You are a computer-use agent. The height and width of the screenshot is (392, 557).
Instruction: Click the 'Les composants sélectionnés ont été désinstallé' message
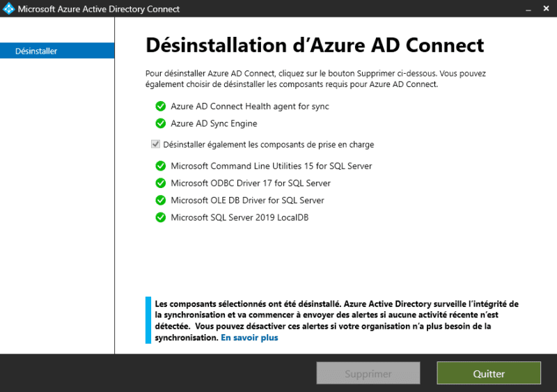click(x=337, y=320)
